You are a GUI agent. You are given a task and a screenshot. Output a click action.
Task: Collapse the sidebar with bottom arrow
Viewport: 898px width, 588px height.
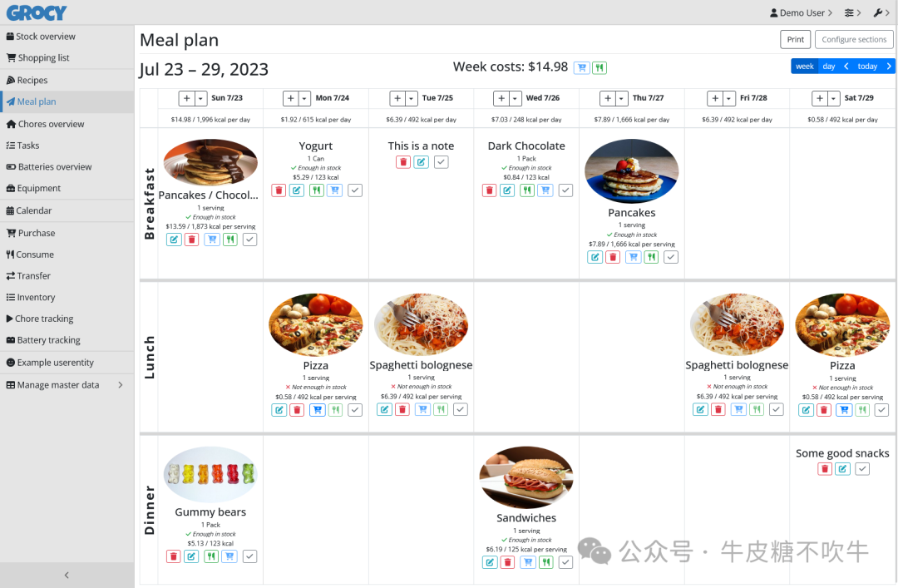tap(67, 575)
